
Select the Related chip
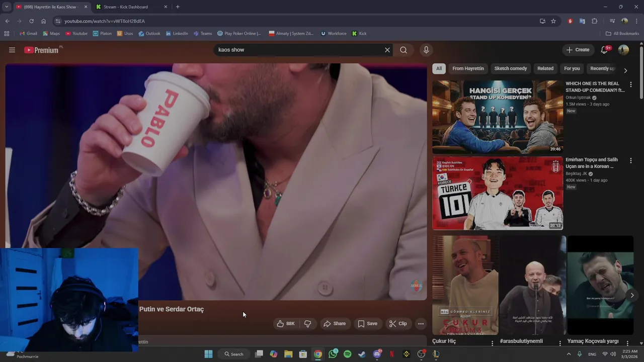(x=545, y=68)
